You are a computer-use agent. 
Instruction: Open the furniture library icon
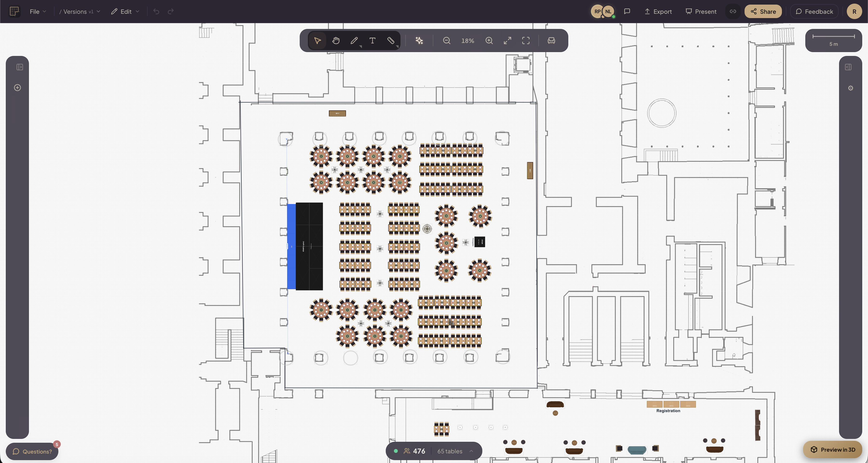point(551,41)
